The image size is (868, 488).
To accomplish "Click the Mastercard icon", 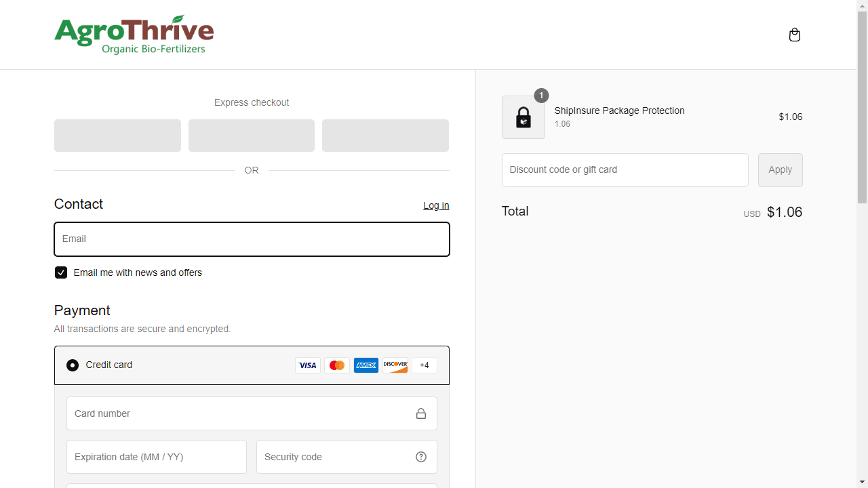I will point(337,365).
